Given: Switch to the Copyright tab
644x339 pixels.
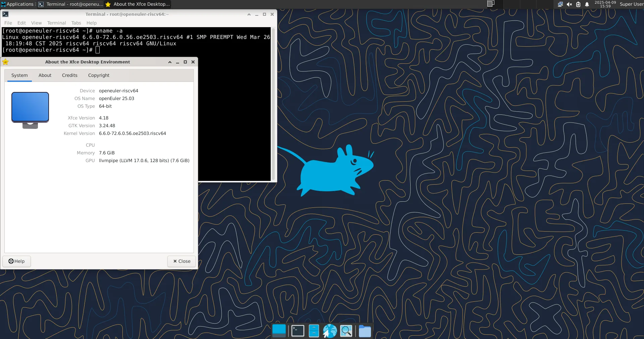Looking at the screenshot, I should tap(99, 76).
